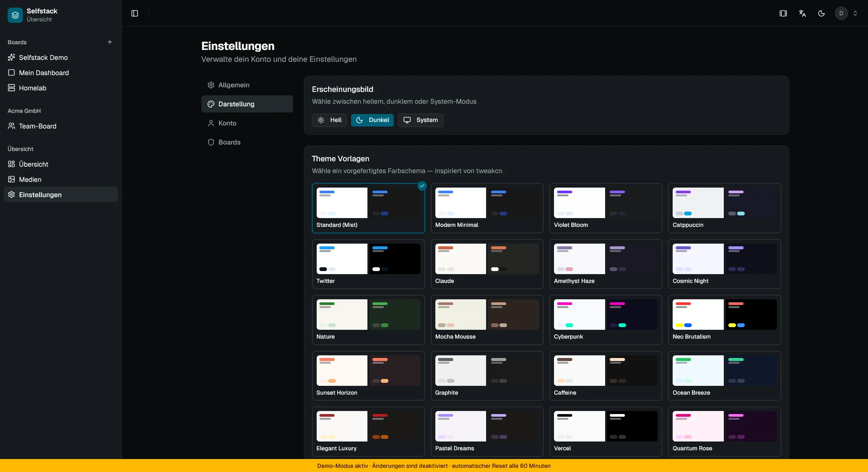Screen dimensions: 868x472
Task: Choose Sunset Horizon theme
Action: [369, 376]
